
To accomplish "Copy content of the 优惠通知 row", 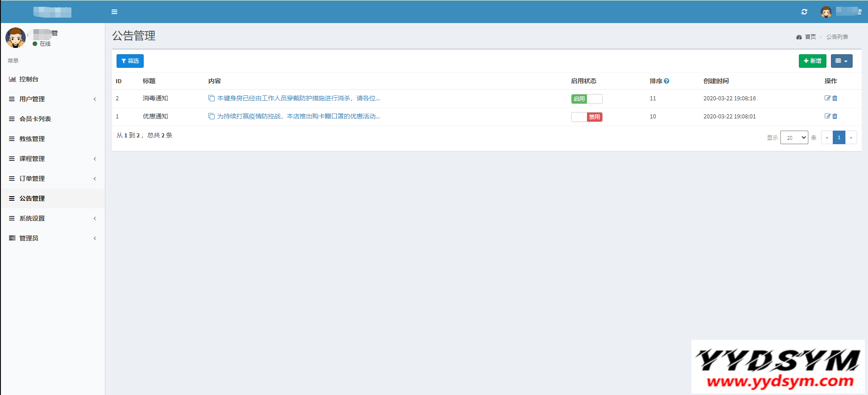I will [x=211, y=116].
